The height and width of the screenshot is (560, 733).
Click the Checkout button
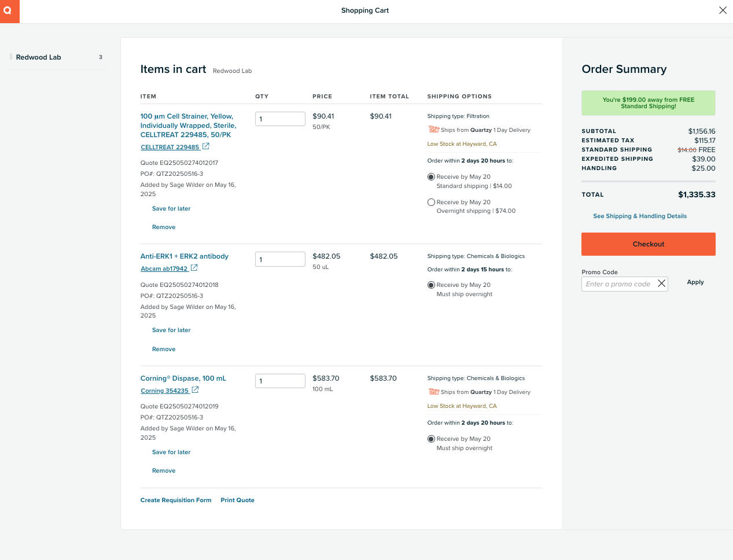pos(649,244)
